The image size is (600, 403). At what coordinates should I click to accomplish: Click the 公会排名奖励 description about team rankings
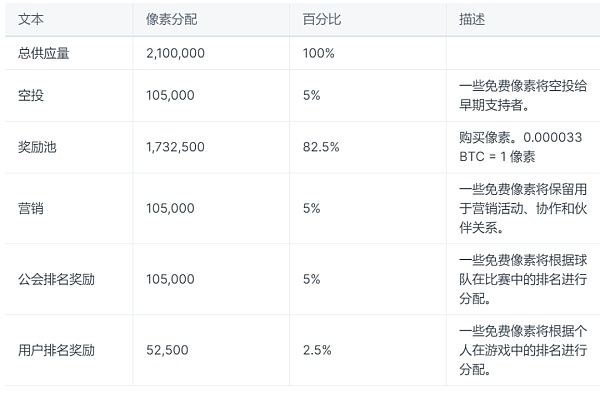[520, 279]
